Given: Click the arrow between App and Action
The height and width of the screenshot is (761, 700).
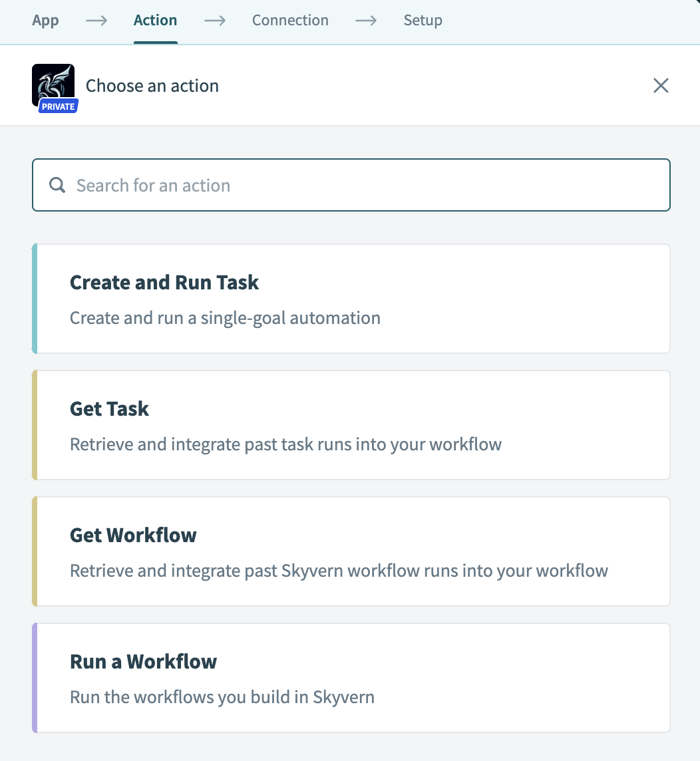Looking at the screenshot, I should click(95, 21).
